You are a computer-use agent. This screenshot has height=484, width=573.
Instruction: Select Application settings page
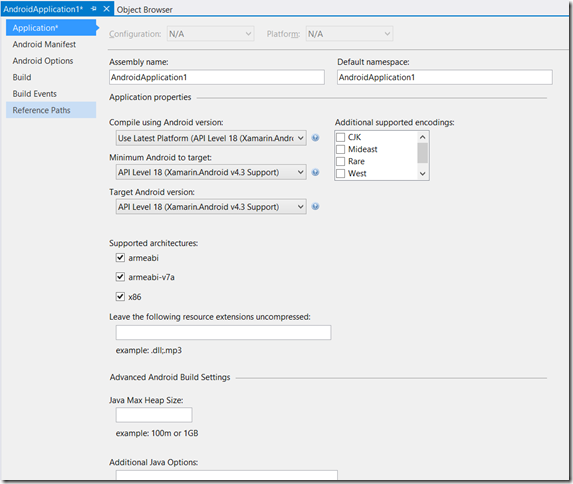click(x=51, y=28)
